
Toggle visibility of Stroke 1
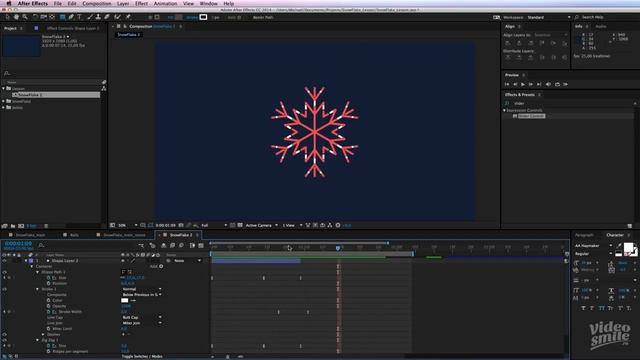4,289
